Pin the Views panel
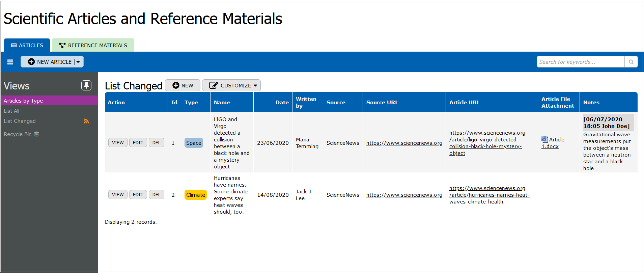The image size is (644, 273). click(86, 85)
